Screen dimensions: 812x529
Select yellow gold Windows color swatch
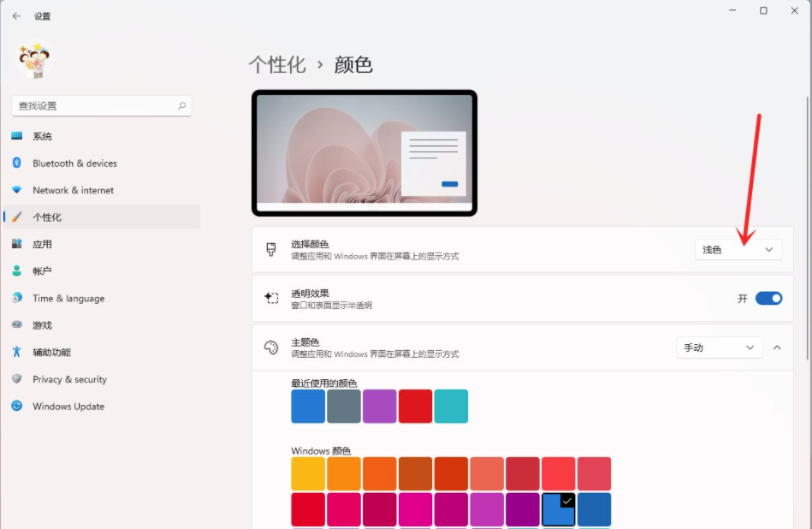point(308,473)
